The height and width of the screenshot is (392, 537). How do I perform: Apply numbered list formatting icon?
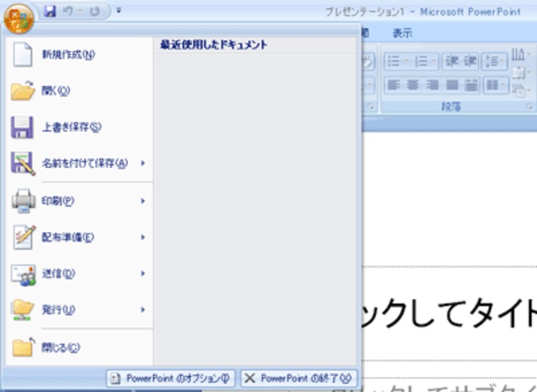421,62
